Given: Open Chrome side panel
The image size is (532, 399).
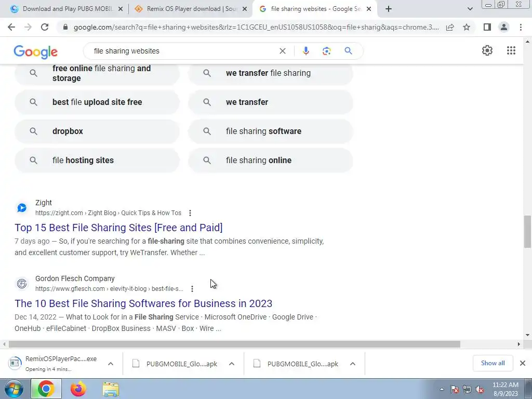Looking at the screenshot, I should pyautogui.click(x=487, y=27).
